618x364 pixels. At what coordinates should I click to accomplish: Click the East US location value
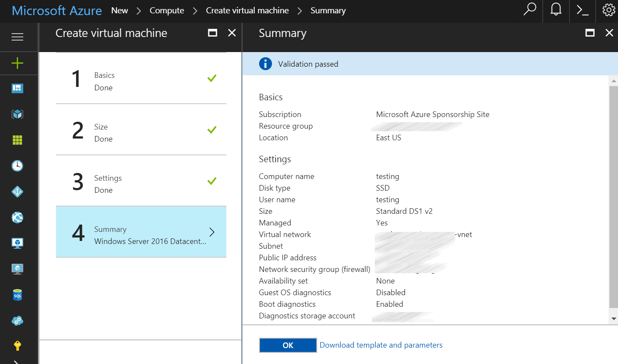(389, 138)
